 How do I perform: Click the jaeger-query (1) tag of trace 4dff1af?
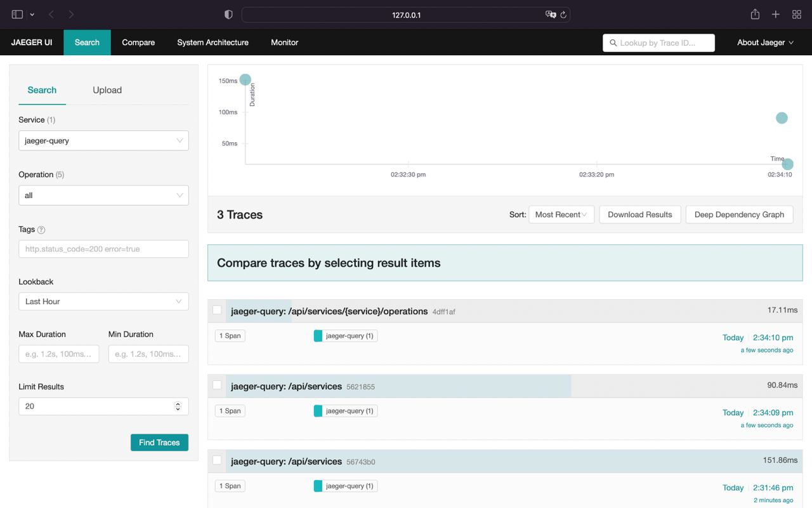[x=346, y=336]
